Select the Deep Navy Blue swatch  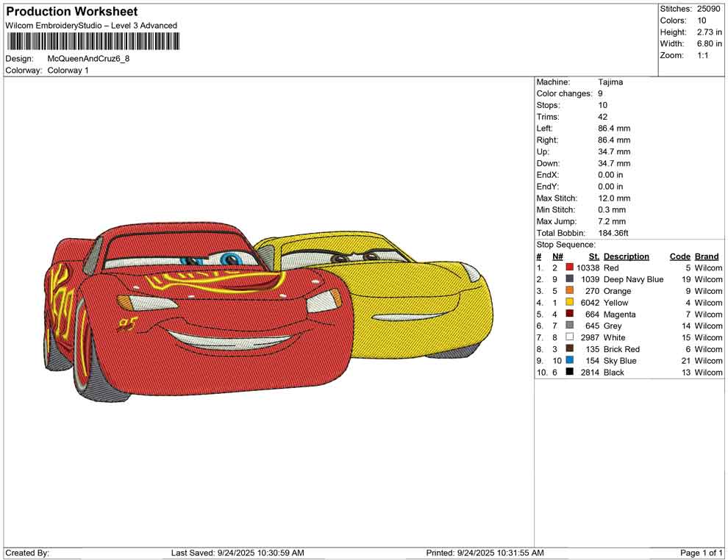coord(569,279)
